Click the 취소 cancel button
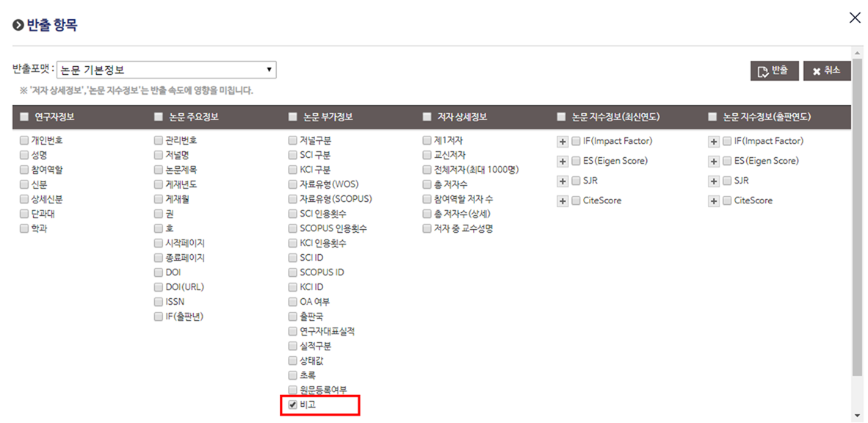The image size is (868, 423). tap(826, 70)
